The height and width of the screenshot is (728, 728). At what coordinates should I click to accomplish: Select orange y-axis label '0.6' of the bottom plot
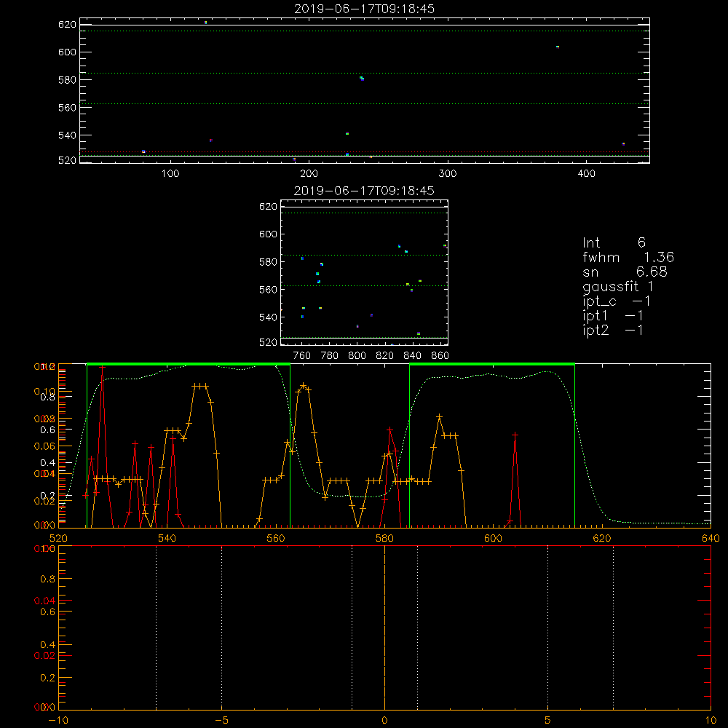48,612
